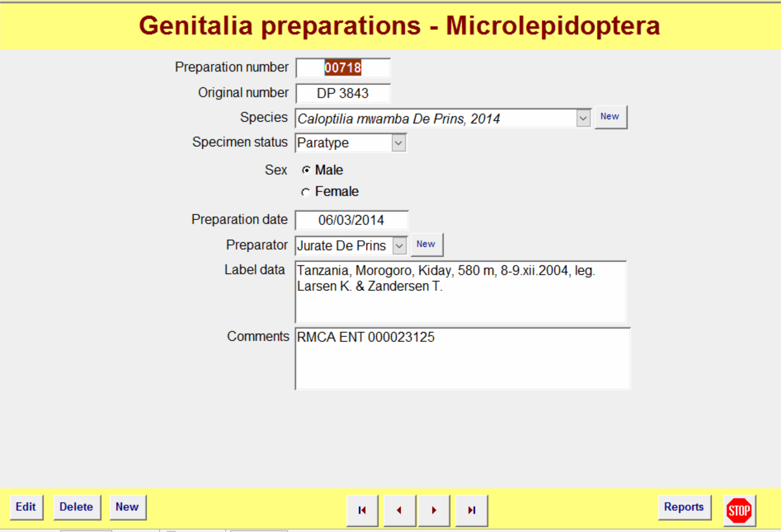The height and width of the screenshot is (532, 781).
Task: Click the Species label
Action: (x=264, y=117)
